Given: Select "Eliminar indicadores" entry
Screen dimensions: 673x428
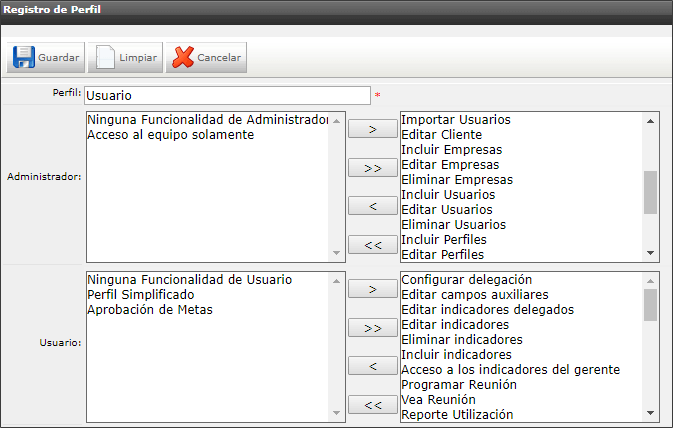Looking at the screenshot, I should click(x=462, y=340).
